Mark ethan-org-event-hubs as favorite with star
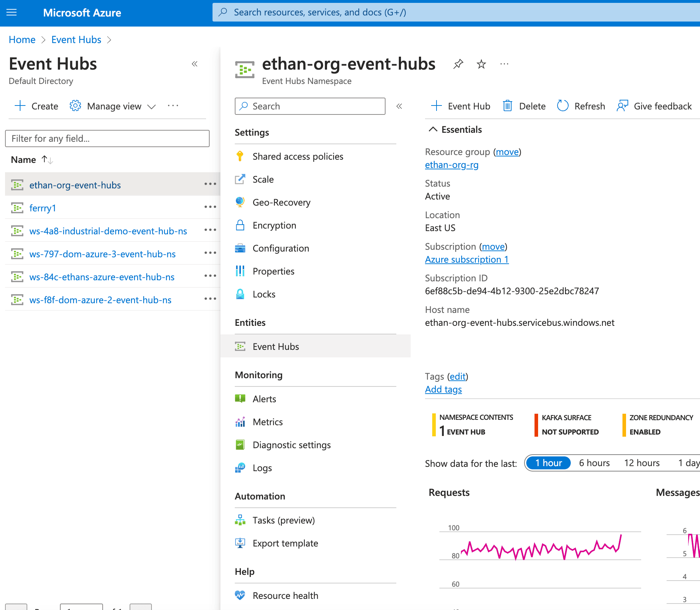This screenshot has height=610, width=700. [x=481, y=64]
